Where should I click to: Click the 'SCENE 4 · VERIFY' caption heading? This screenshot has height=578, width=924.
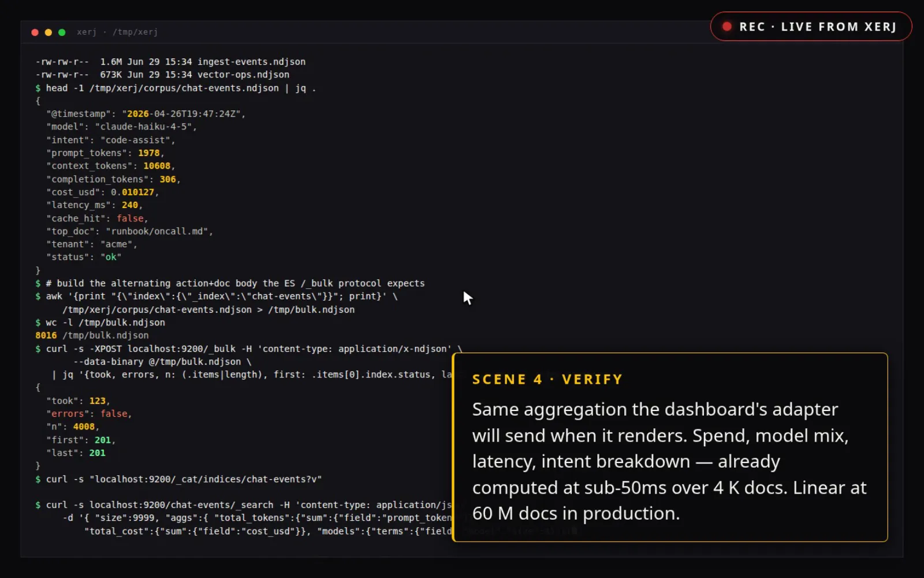point(547,380)
